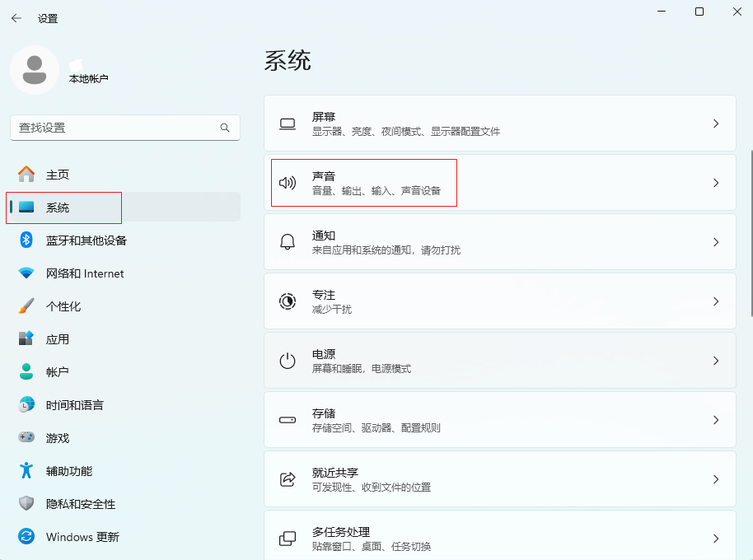This screenshot has width=753, height=560.
Task: Open 主页 in the sidebar
Action: [x=125, y=175]
